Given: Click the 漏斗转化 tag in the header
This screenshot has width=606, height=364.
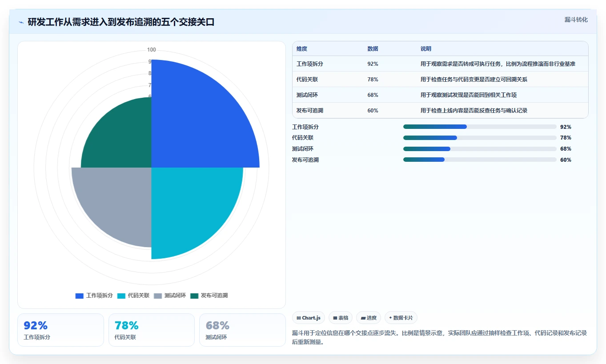Looking at the screenshot, I should pyautogui.click(x=576, y=20).
